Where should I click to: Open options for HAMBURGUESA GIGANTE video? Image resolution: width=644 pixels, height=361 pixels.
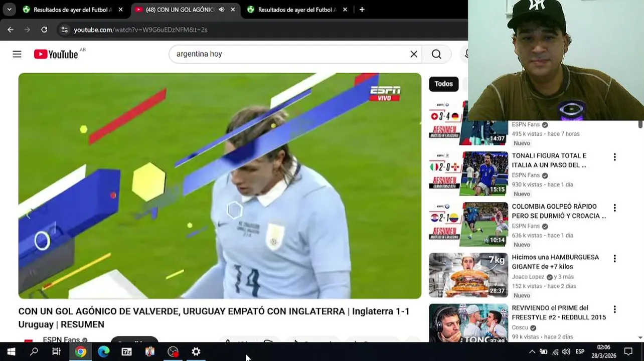[614, 258]
